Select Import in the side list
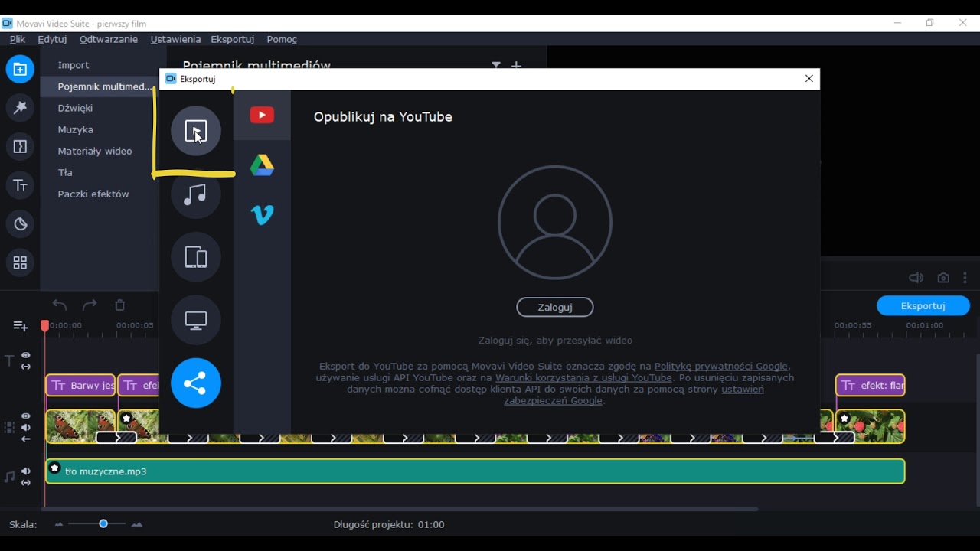Viewport: 980px width, 551px height. (73, 65)
